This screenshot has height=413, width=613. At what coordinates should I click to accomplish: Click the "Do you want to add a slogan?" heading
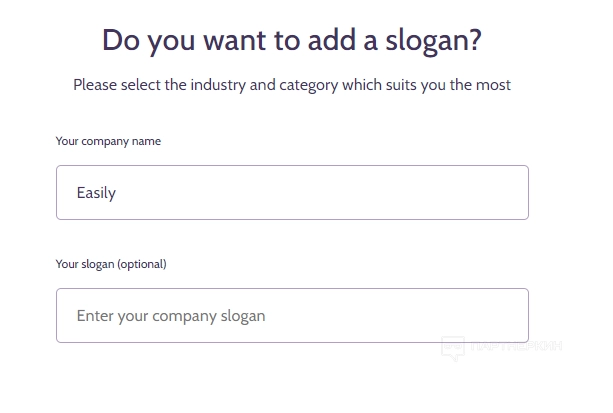coord(292,41)
